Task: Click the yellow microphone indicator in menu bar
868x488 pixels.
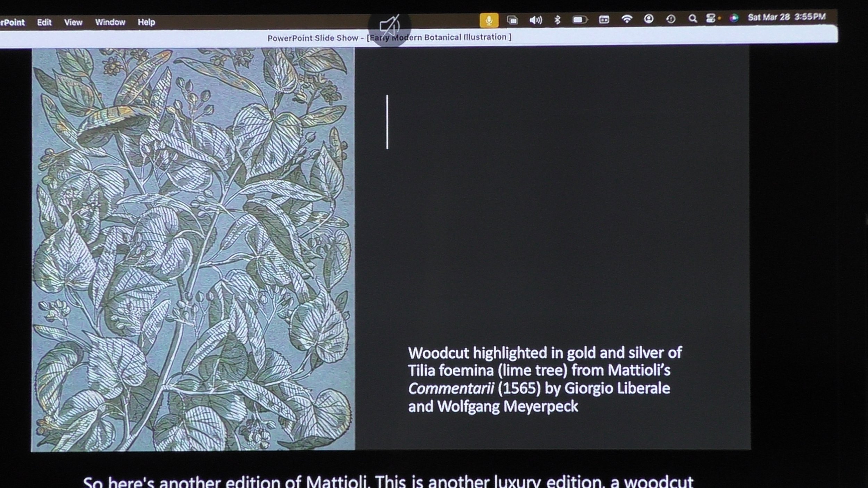Action: point(489,20)
